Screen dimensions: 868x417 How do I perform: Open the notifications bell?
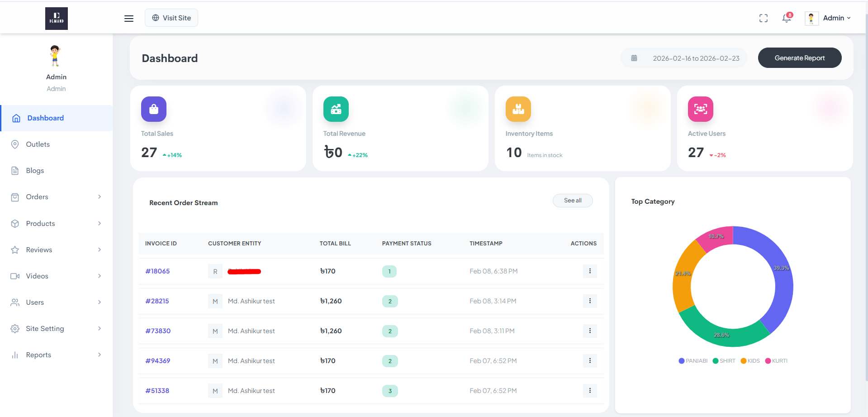tap(787, 18)
